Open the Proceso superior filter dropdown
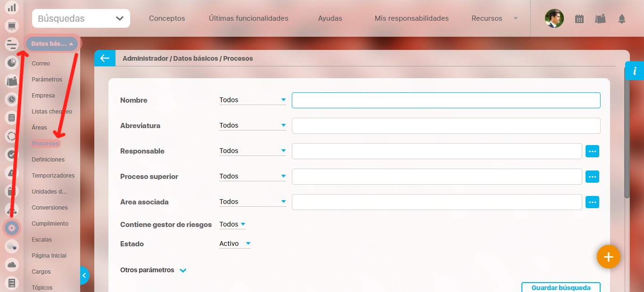This screenshot has height=292, width=644. tap(253, 176)
